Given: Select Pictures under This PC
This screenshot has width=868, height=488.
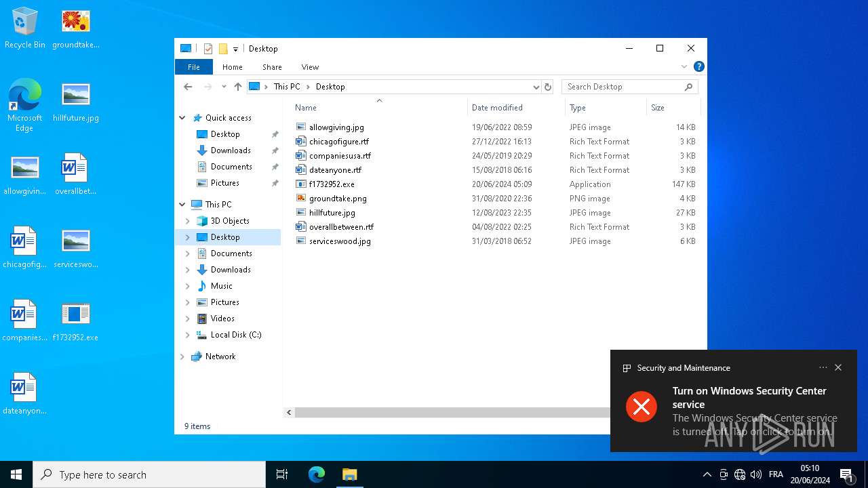Looking at the screenshot, I should (224, 302).
